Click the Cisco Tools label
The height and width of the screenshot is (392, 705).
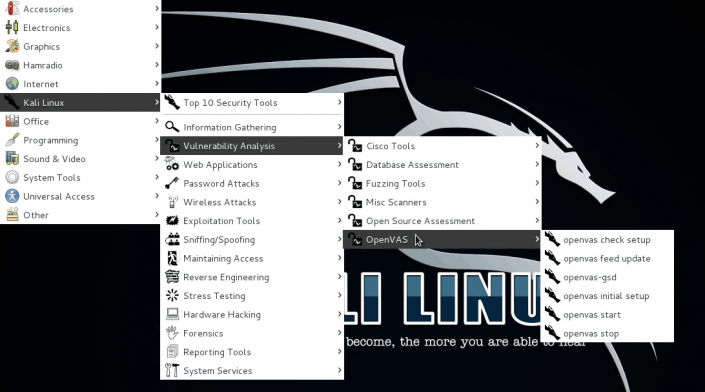coord(390,146)
